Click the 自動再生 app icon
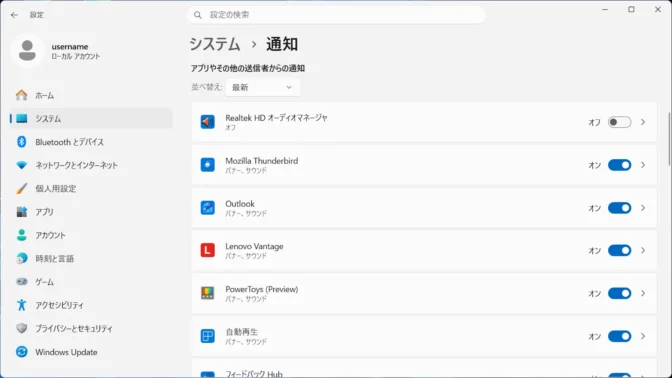The width and height of the screenshot is (672, 378). (207, 336)
